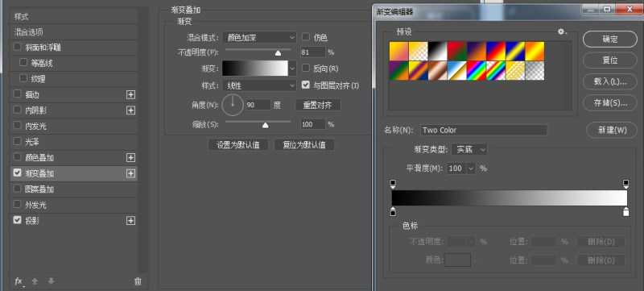Click the 复位为默认值 button
The height and width of the screenshot is (291, 644).
(x=304, y=145)
